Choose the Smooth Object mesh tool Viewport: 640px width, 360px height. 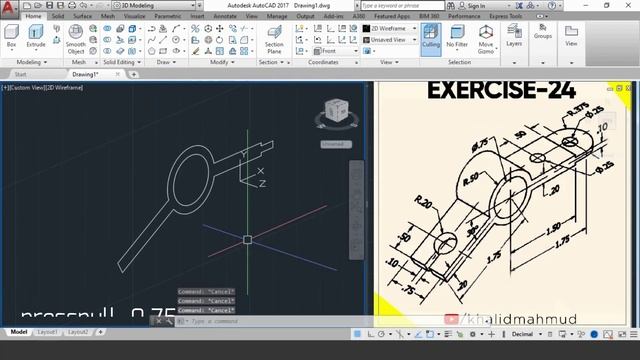pyautogui.click(x=76, y=39)
